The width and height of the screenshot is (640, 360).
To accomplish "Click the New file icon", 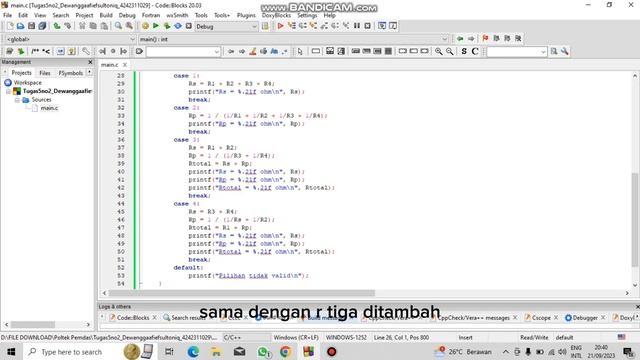I will [x=10, y=26].
